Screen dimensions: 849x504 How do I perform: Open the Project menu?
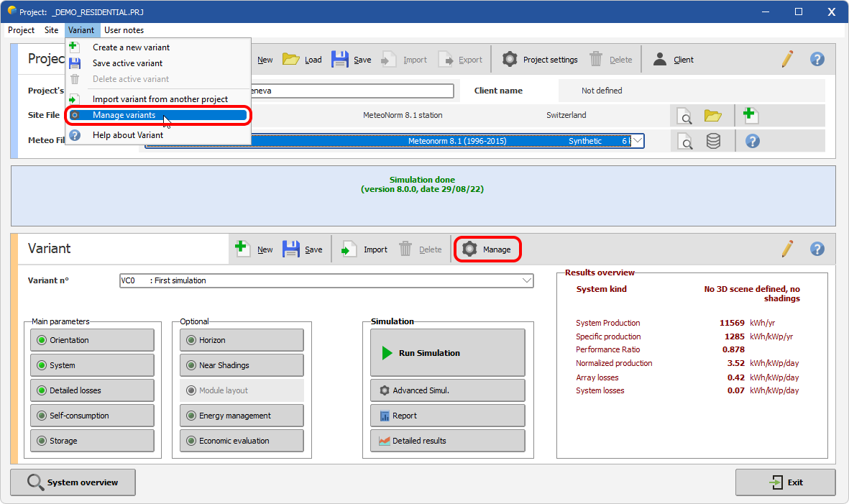coord(21,30)
